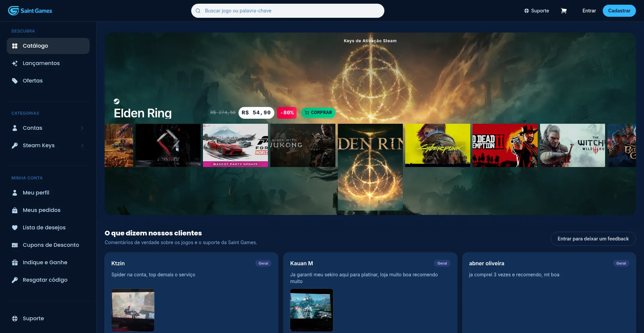Open Suporte link in the header

(537, 11)
